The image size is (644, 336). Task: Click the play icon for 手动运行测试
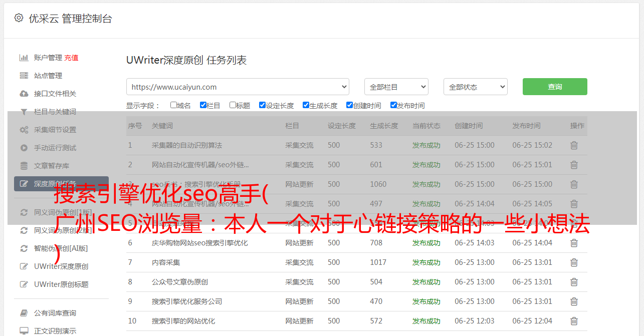pos(24,148)
